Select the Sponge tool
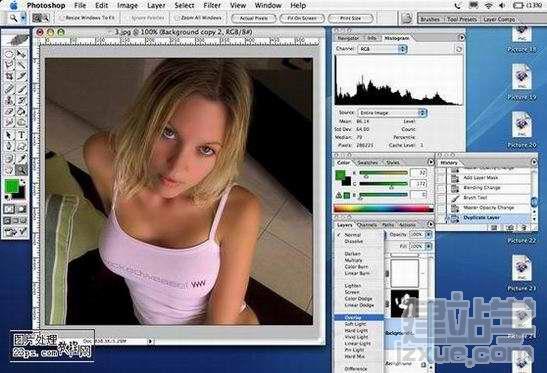 pos(22,123)
